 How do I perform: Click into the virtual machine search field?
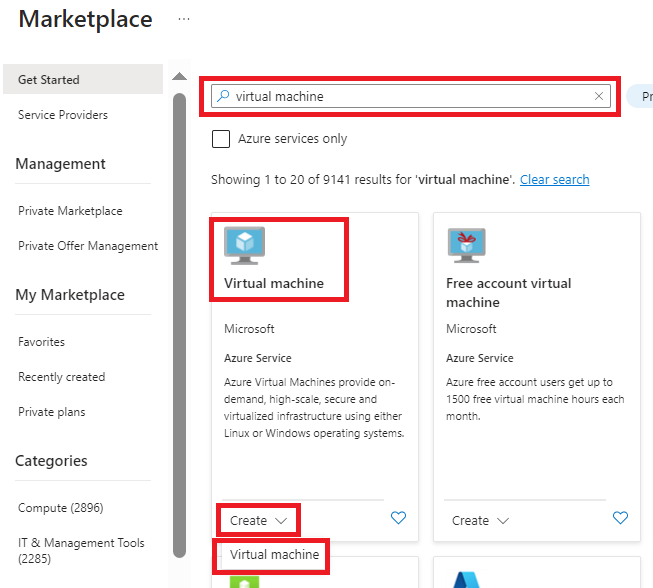[x=411, y=96]
